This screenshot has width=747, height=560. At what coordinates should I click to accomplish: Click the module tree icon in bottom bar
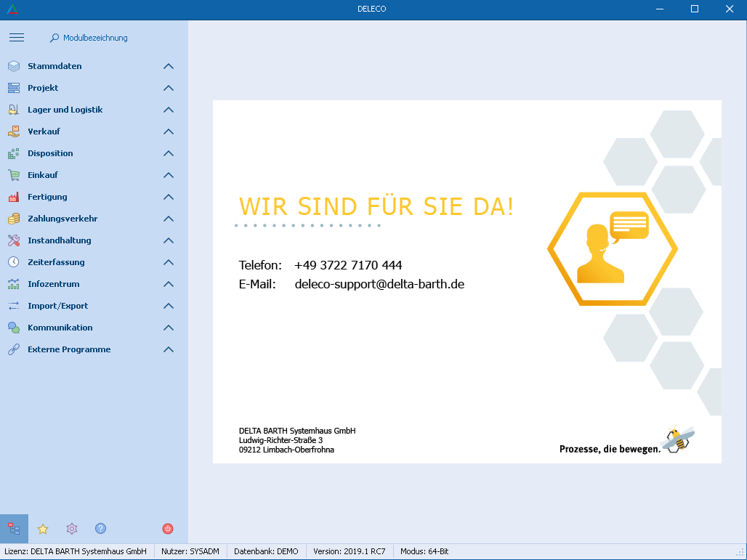point(14,529)
